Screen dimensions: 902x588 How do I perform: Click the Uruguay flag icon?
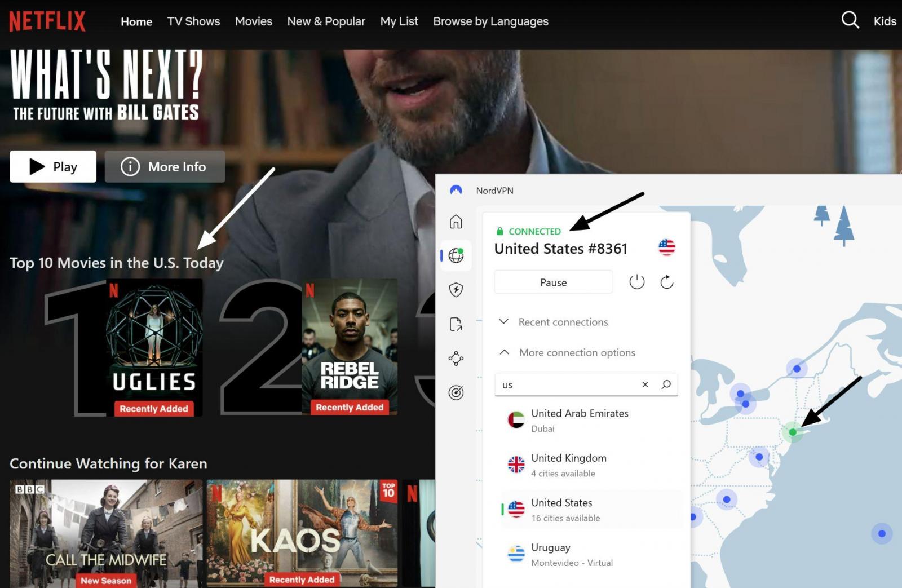click(516, 554)
